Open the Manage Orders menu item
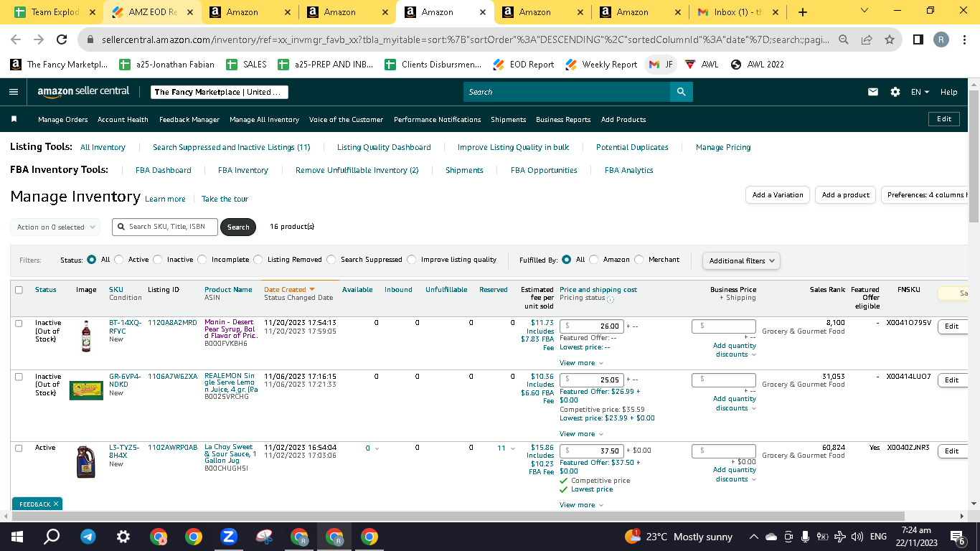Image resolution: width=980 pixels, height=551 pixels. click(x=63, y=119)
